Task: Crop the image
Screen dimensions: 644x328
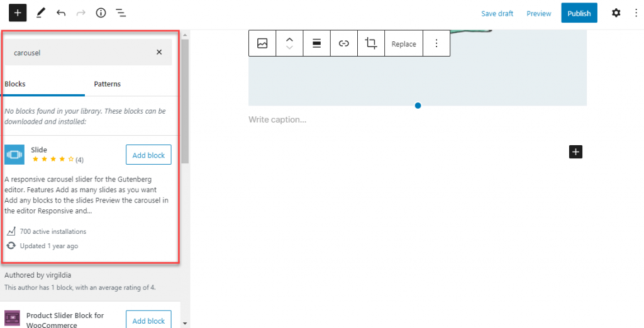Action: 371,43
